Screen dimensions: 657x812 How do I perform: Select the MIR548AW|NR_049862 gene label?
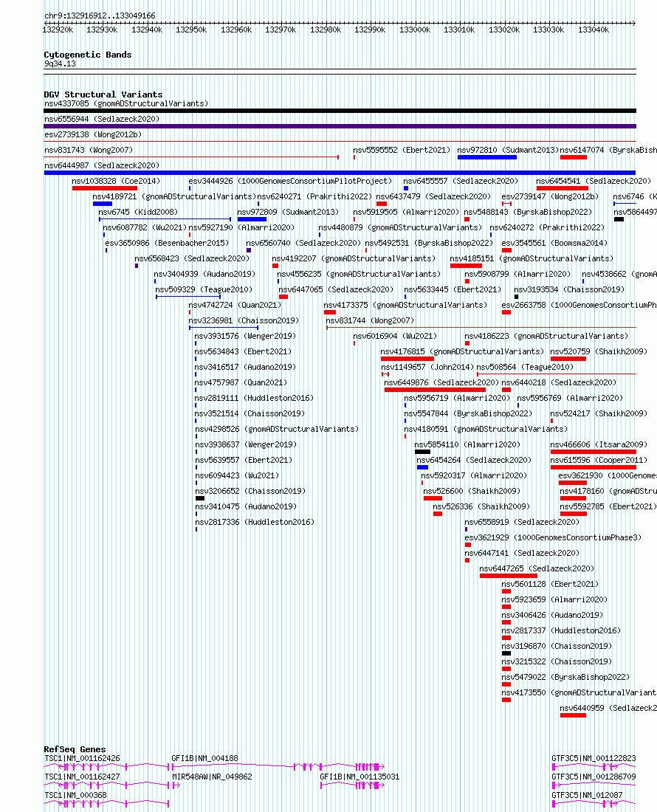pyautogui.click(x=213, y=777)
